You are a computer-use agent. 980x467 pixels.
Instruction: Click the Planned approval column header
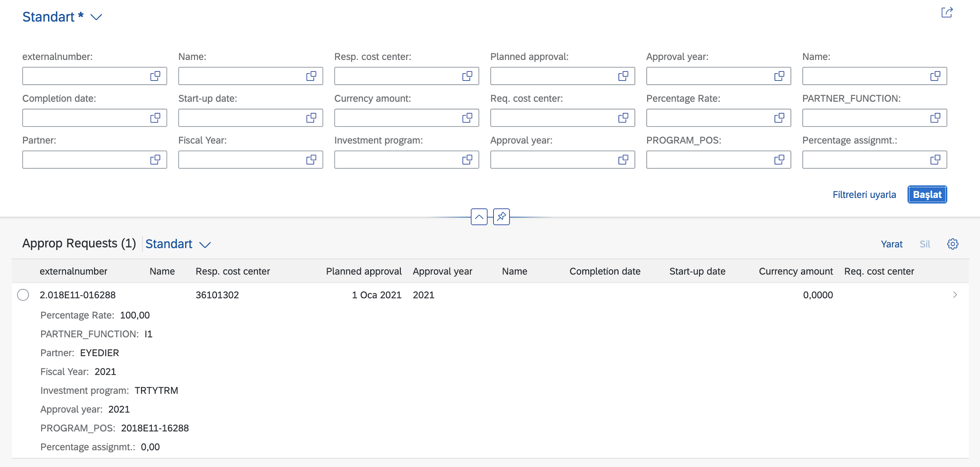point(363,271)
